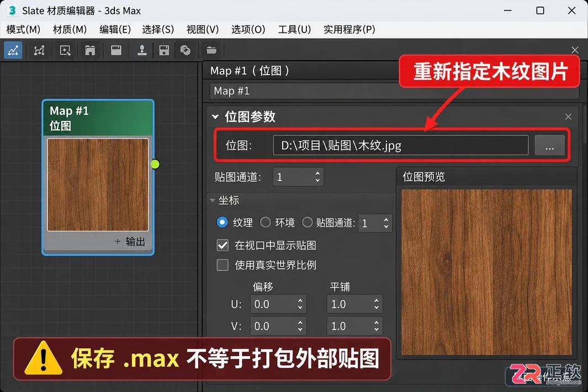
Task: Collapse the 位图参数 rollout
Action: pos(215,116)
